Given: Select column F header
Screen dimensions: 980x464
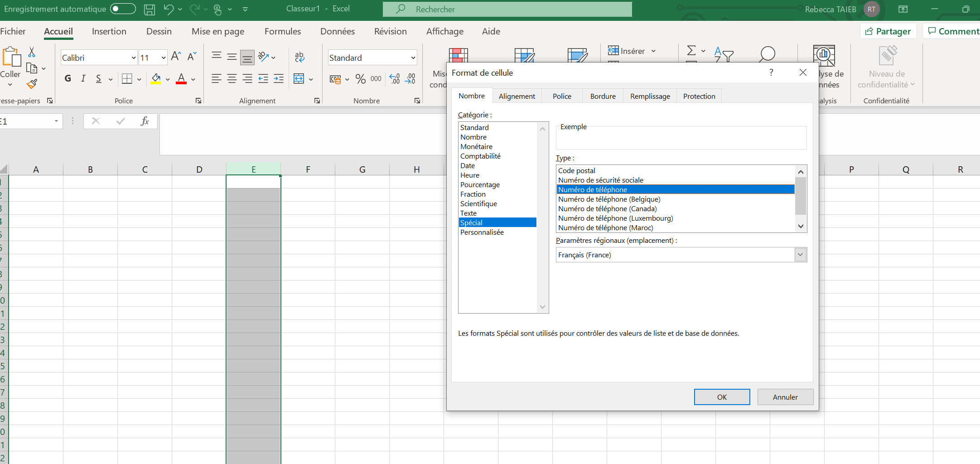Looking at the screenshot, I should tap(308, 169).
